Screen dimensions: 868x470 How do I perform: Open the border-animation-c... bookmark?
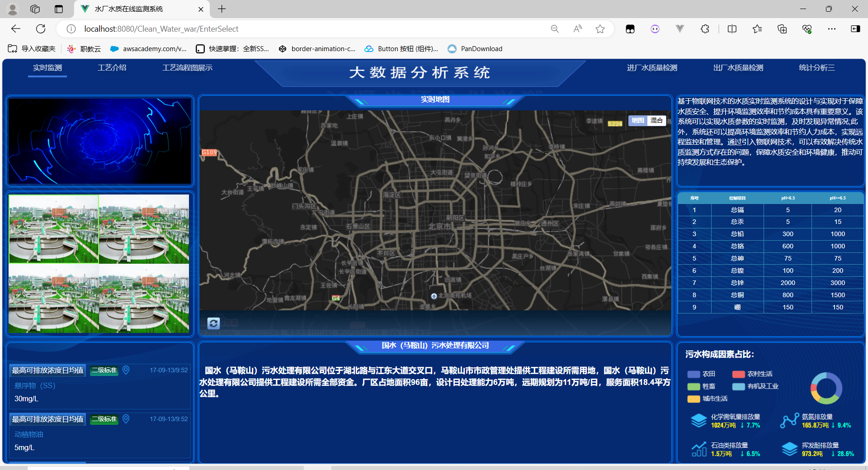coord(317,49)
